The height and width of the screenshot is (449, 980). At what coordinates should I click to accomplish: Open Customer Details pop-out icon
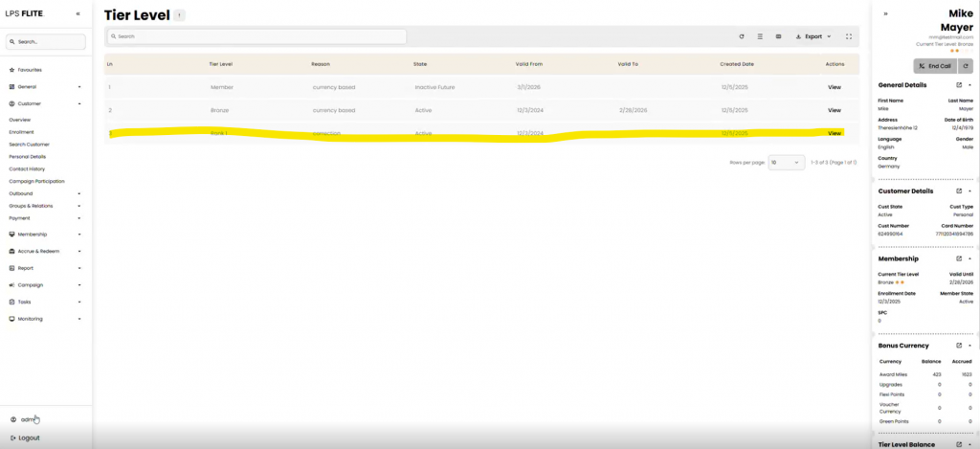(959, 191)
